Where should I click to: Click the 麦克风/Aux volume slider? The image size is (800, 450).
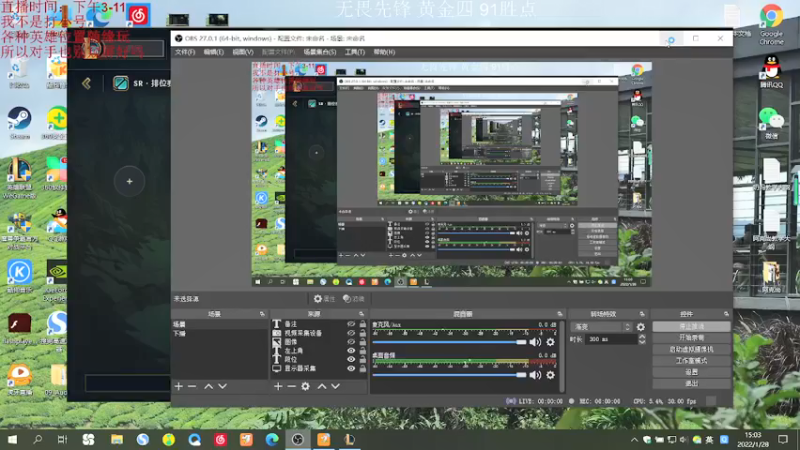(449, 342)
